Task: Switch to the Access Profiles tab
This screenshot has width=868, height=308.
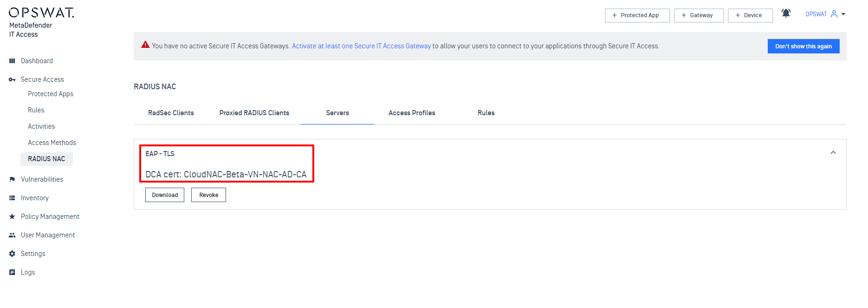Action: click(412, 113)
